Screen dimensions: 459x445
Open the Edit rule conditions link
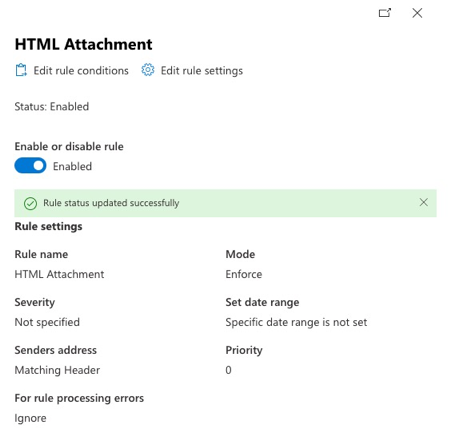pos(81,71)
